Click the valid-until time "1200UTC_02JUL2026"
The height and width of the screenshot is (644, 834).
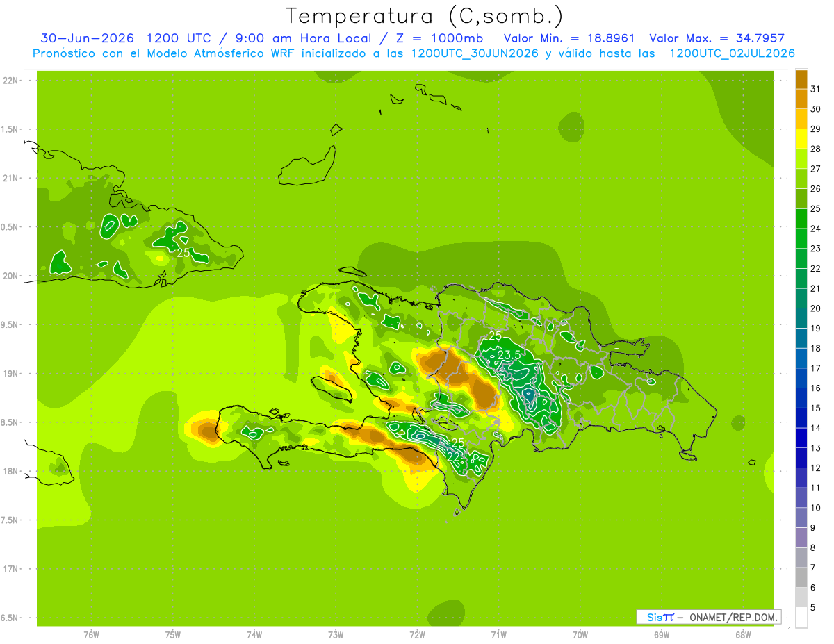(733, 53)
